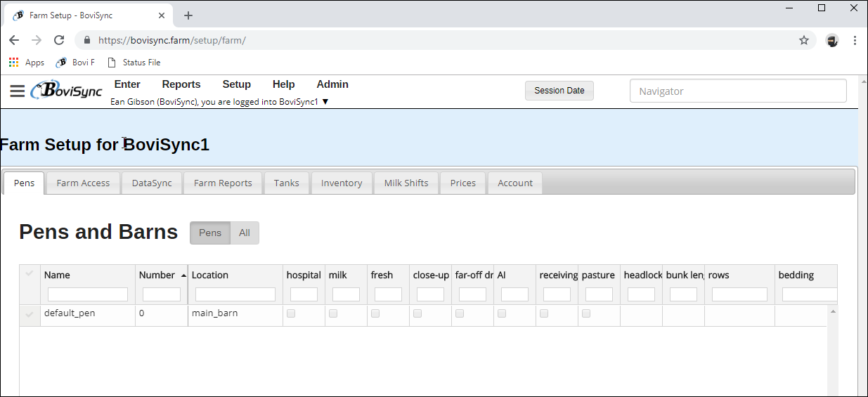Show All pens and barns toggle

click(245, 233)
